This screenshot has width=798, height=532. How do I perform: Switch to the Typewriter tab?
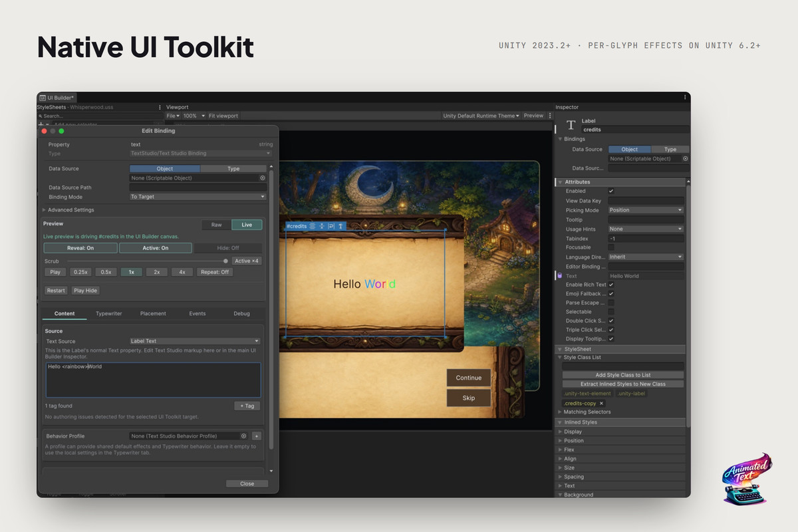click(x=109, y=313)
